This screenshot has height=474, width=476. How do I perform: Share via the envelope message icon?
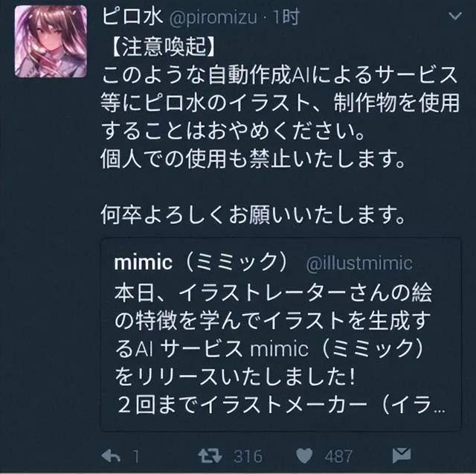click(402, 455)
